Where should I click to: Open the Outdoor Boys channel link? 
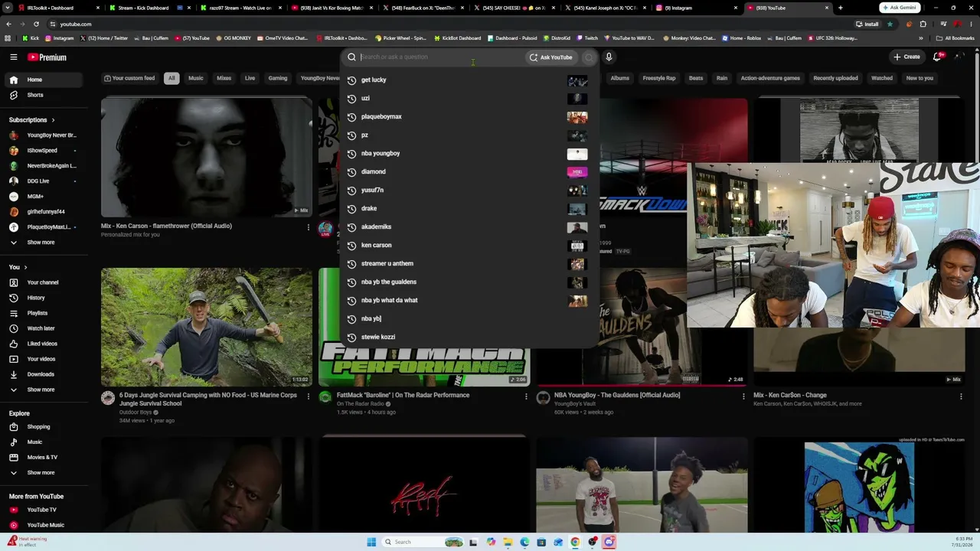tap(136, 412)
